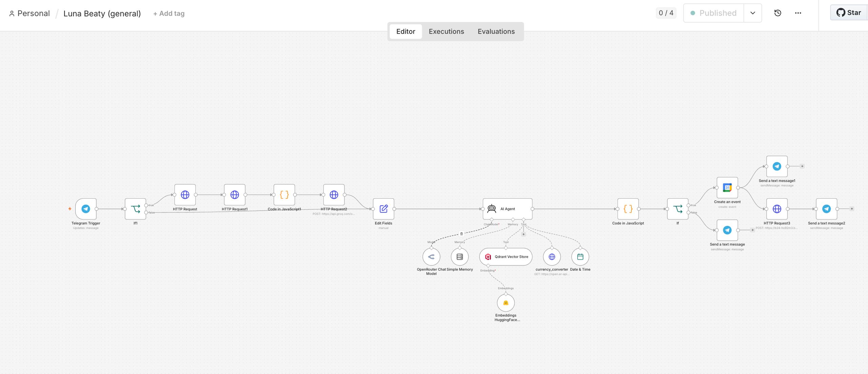The width and height of the screenshot is (868, 374).
Task: Open the currency_converter tool node
Action: click(552, 257)
